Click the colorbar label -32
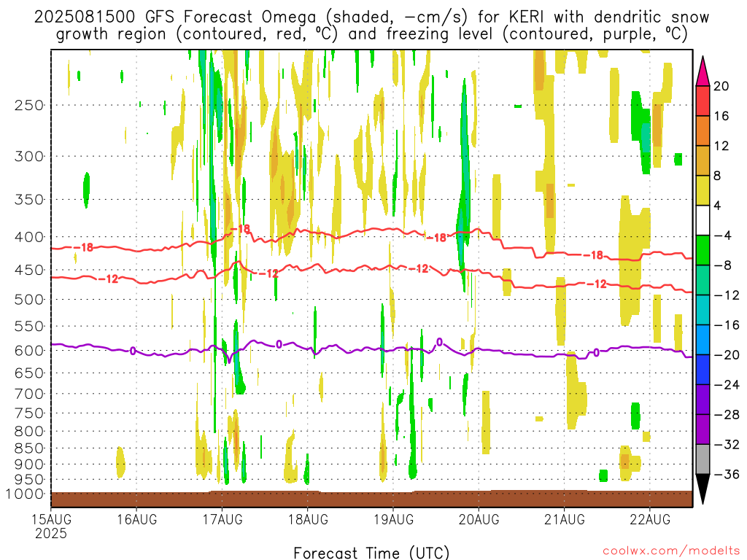The height and width of the screenshot is (560, 747). 727,444
